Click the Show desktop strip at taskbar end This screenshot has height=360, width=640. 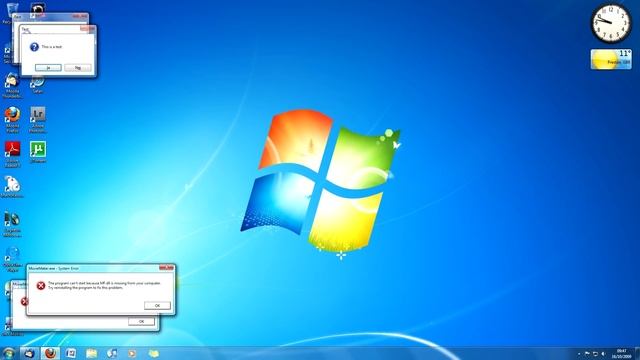tap(637, 353)
